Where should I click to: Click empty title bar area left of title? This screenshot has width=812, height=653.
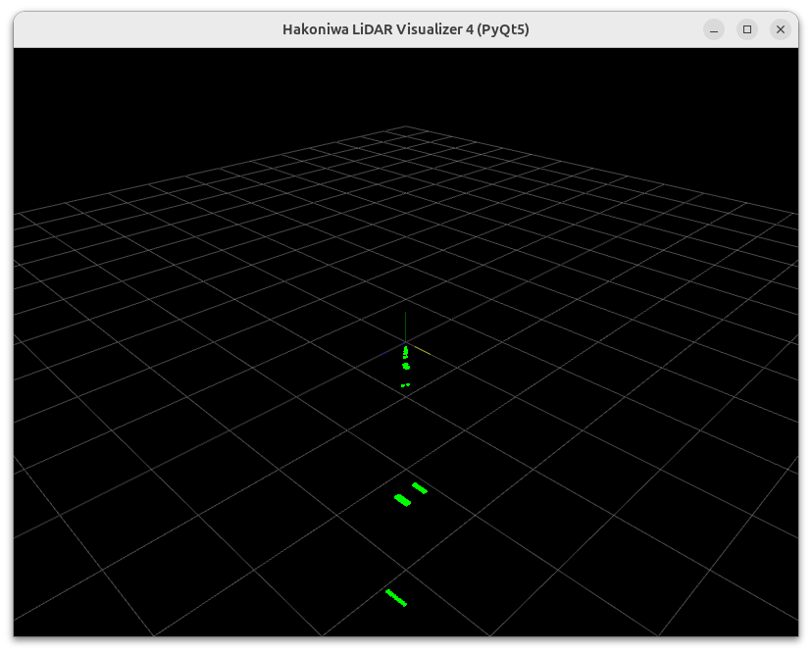coord(147,29)
